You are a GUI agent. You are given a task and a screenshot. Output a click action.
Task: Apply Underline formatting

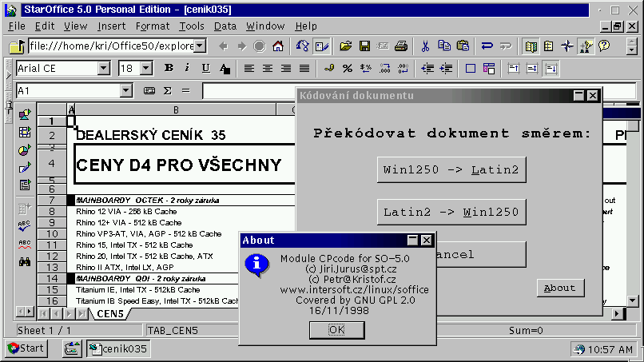tap(206, 68)
